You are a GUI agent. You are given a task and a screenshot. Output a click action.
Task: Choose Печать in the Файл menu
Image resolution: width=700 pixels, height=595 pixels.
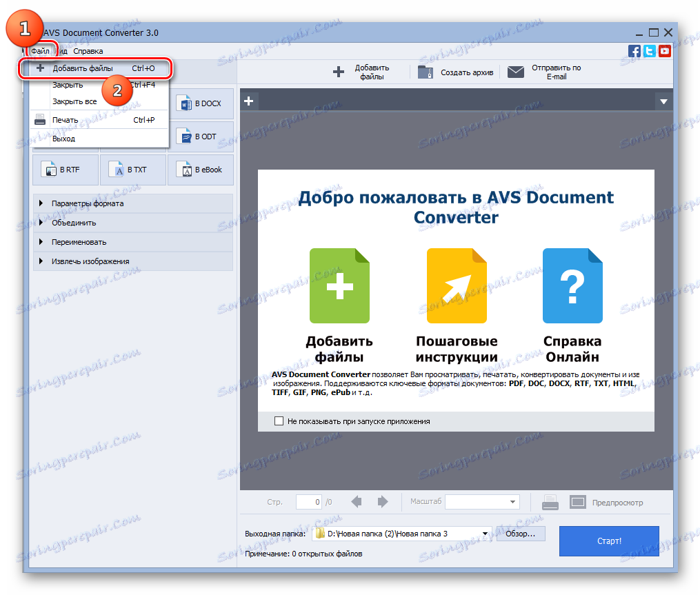coord(99,120)
